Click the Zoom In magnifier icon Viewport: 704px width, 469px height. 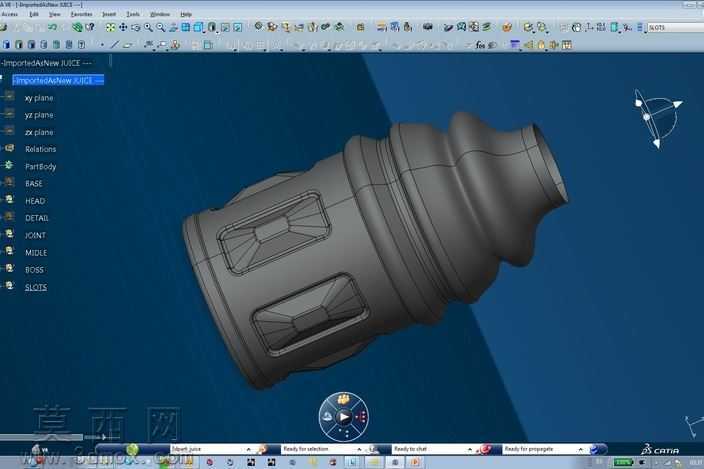click(148, 27)
